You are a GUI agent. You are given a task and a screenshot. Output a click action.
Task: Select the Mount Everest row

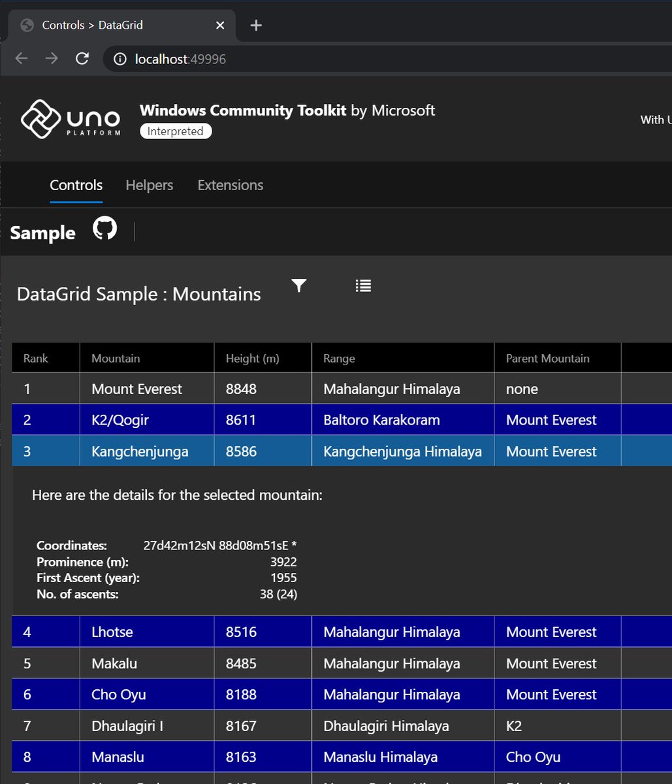[x=136, y=388]
